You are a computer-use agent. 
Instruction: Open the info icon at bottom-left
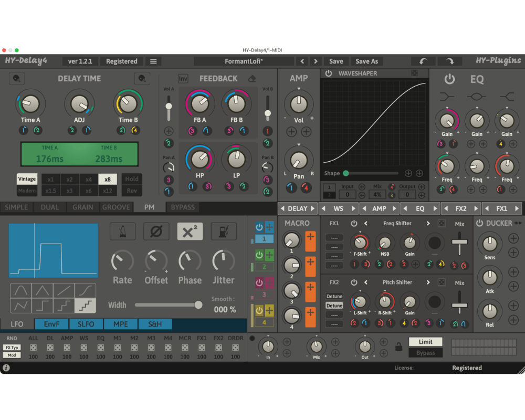pos(6,367)
